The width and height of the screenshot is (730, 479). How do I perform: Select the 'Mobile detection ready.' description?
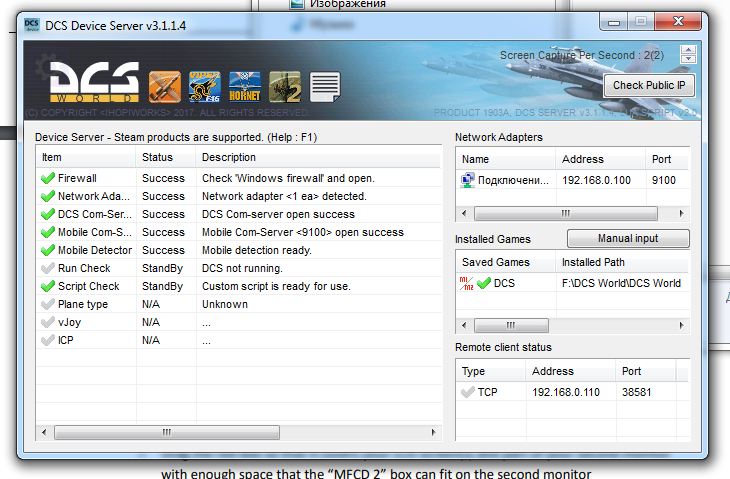tap(257, 250)
